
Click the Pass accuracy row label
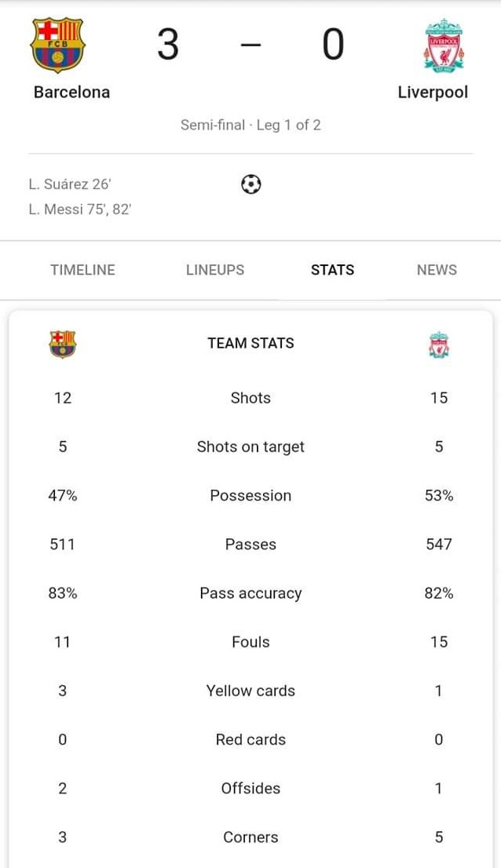tap(251, 593)
